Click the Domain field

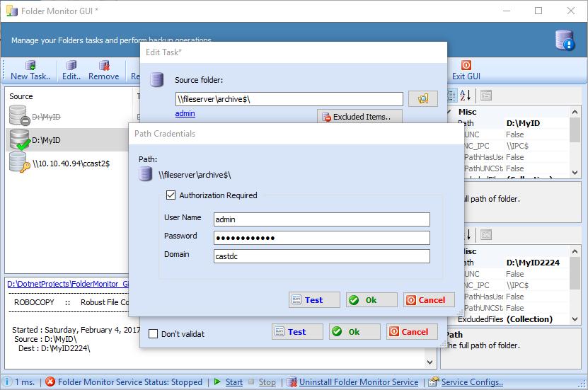322,256
